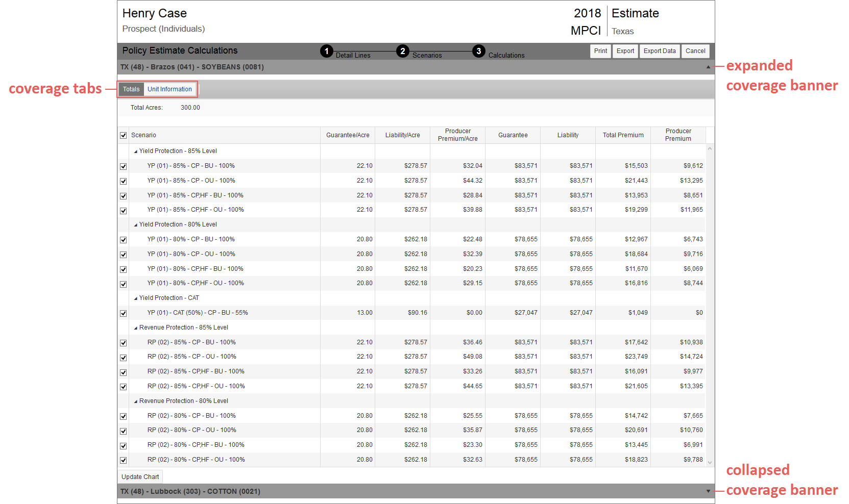Cancel the policy estimate
Image resolution: width=849 pixels, height=504 pixels.
tap(695, 51)
